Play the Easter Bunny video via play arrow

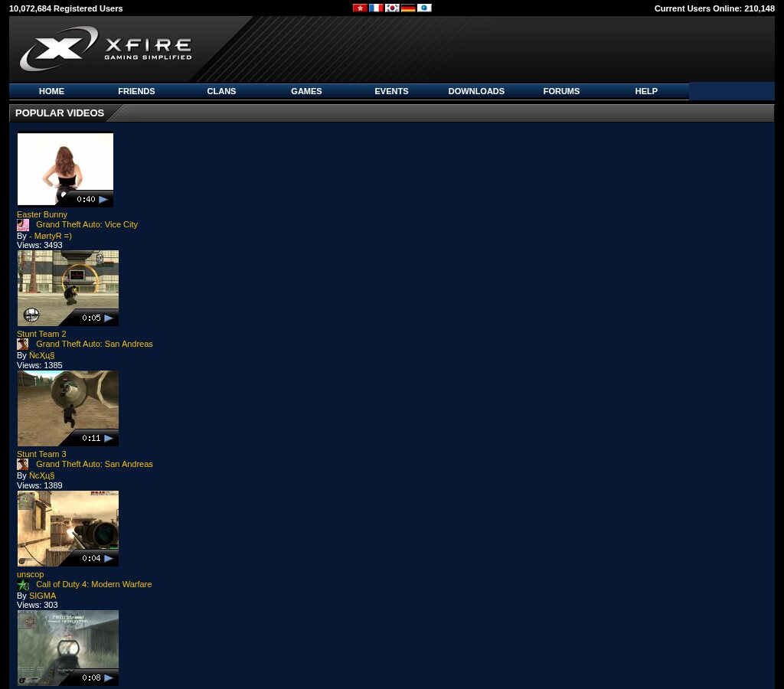(103, 200)
